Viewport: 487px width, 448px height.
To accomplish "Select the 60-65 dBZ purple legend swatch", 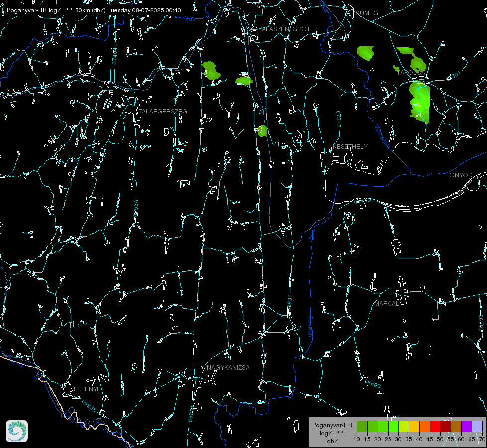I will tap(467, 426).
